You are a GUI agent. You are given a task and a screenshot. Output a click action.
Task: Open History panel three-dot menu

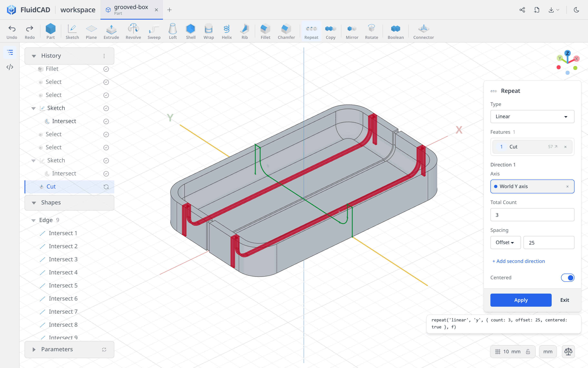[104, 56]
